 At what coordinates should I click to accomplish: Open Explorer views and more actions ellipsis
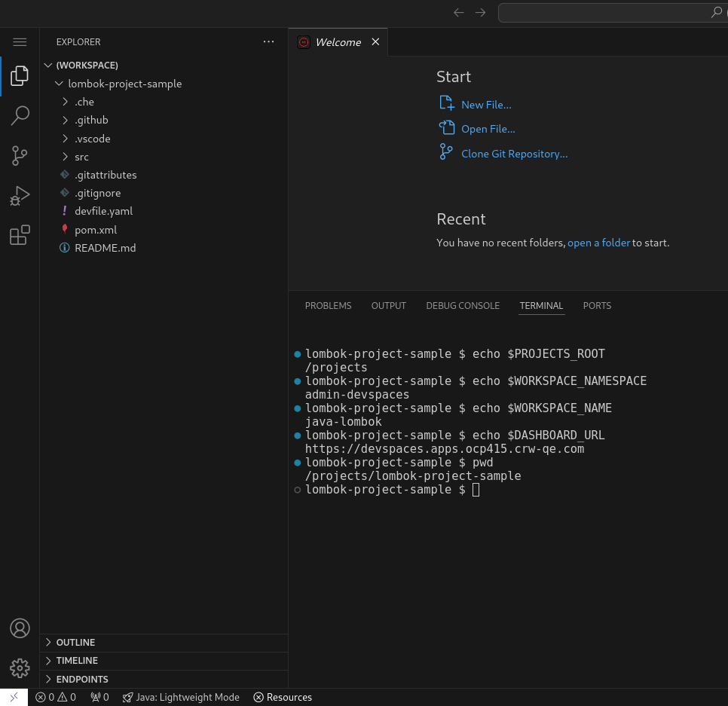point(269,42)
